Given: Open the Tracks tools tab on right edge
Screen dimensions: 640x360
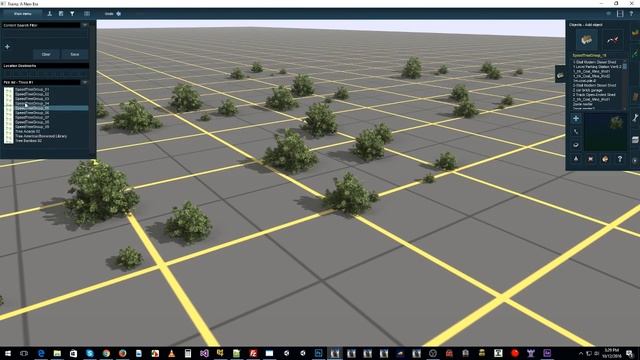Looking at the screenshot, I should click(635, 97).
